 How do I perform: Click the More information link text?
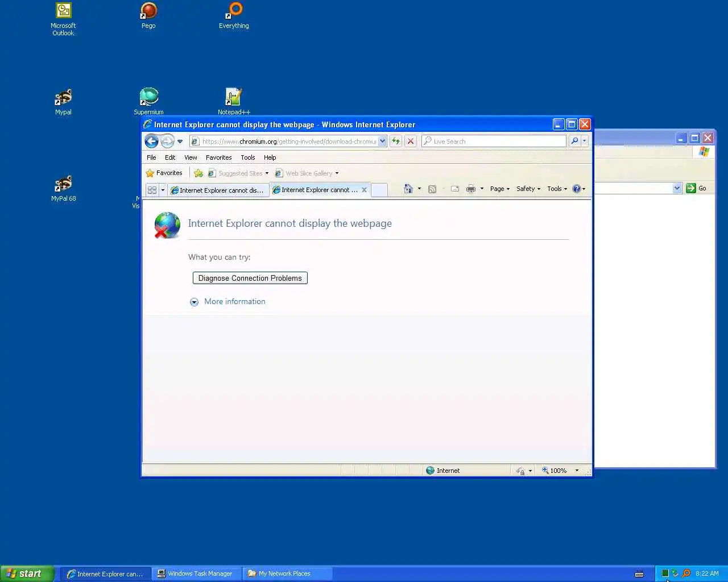point(235,301)
